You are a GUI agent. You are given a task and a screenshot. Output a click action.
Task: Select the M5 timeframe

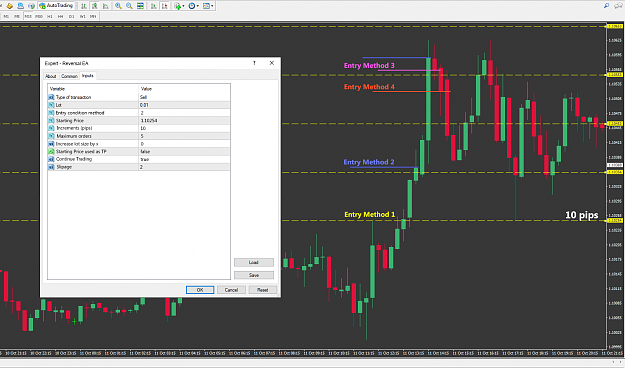point(17,16)
